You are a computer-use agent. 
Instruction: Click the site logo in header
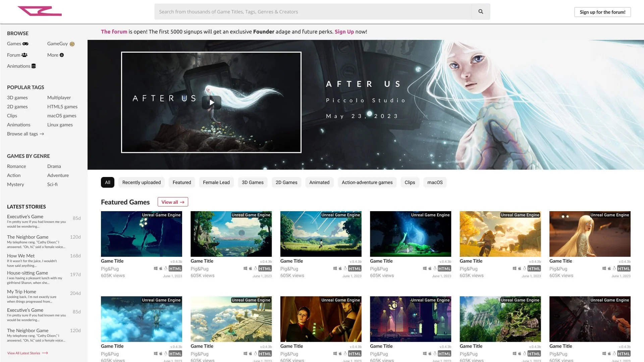pyautogui.click(x=40, y=11)
